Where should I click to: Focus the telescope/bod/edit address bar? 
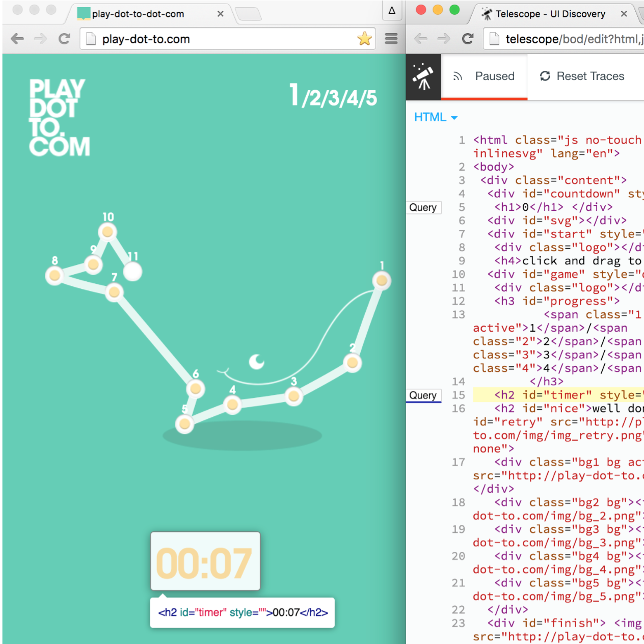[563, 39]
